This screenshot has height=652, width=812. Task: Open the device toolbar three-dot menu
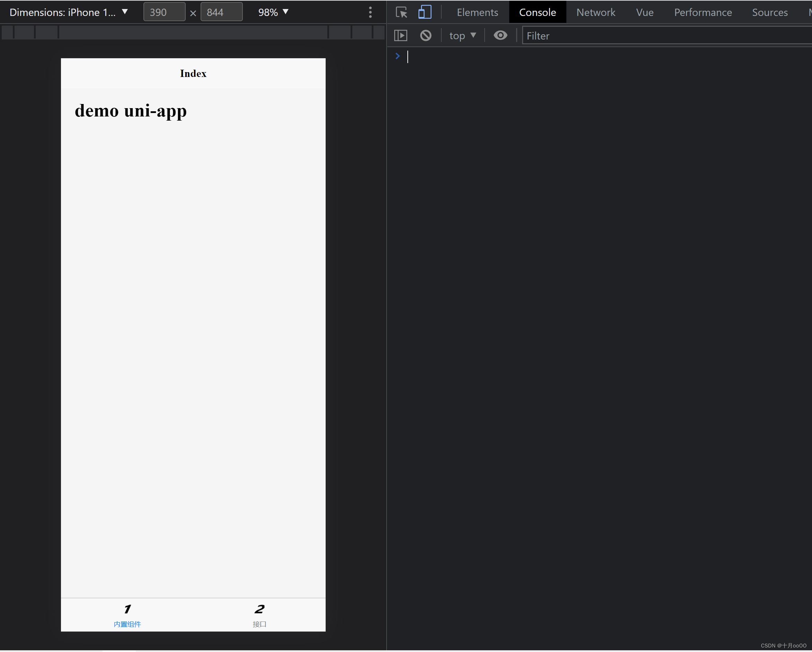coord(370,12)
